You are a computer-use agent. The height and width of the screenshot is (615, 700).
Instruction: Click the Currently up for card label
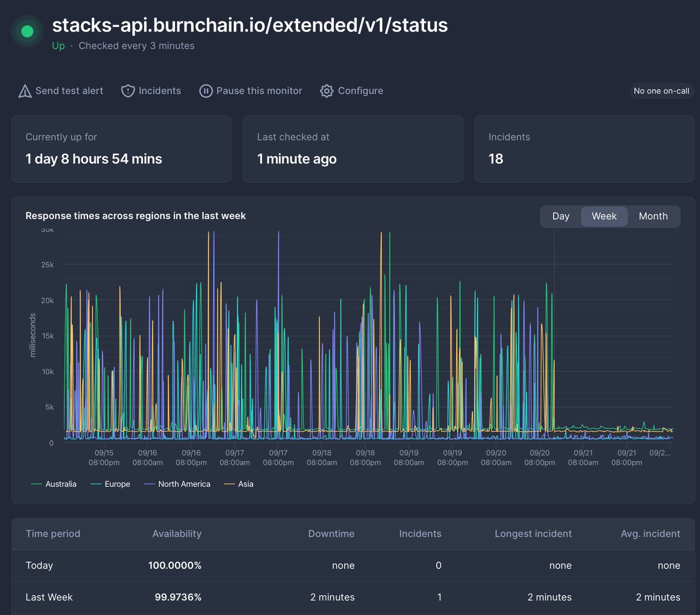pos(61,137)
